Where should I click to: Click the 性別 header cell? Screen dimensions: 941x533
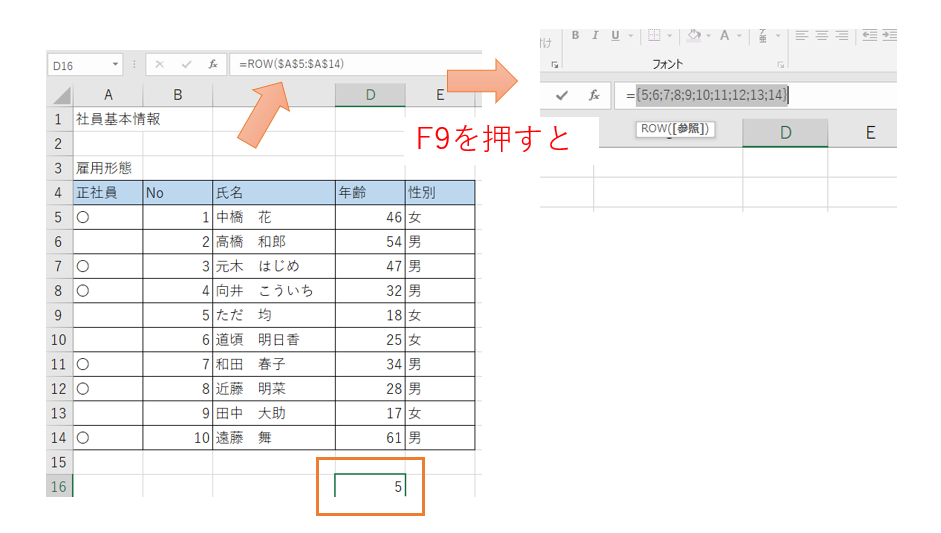(x=440, y=193)
